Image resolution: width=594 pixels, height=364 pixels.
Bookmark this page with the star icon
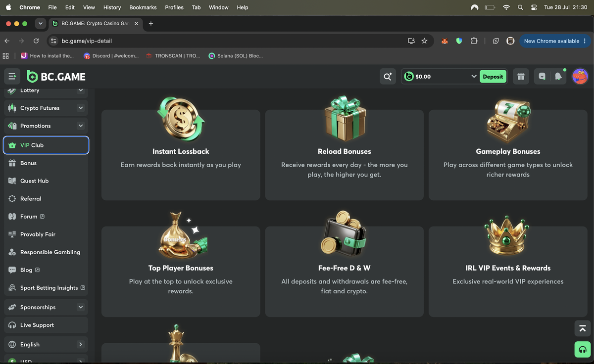coord(424,41)
